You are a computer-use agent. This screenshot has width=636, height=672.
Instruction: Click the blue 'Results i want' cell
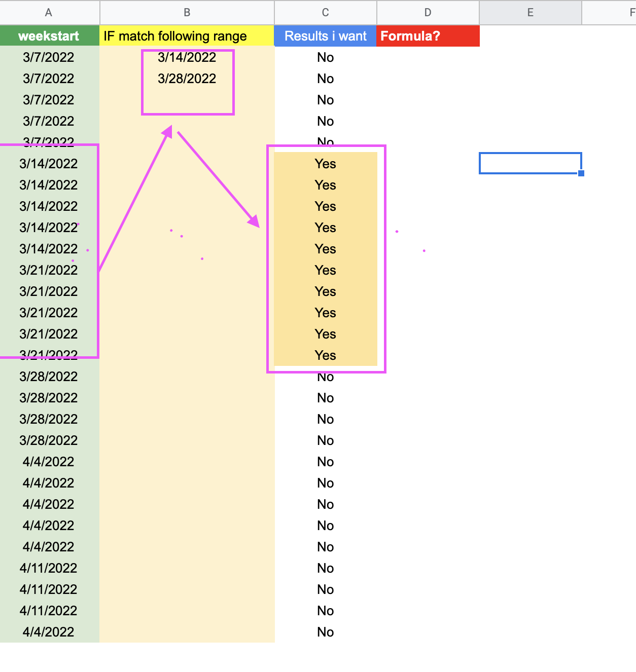pyautogui.click(x=325, y=36)
